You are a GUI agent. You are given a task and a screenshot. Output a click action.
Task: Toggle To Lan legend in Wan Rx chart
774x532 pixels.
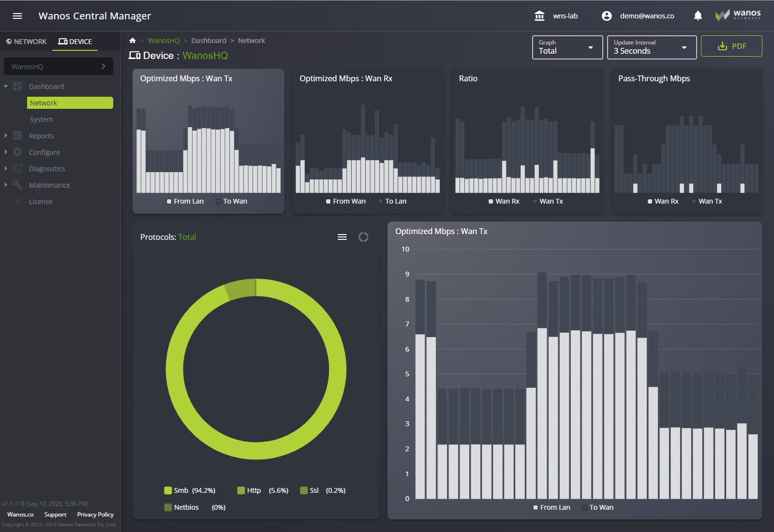(x=392, y=201)
